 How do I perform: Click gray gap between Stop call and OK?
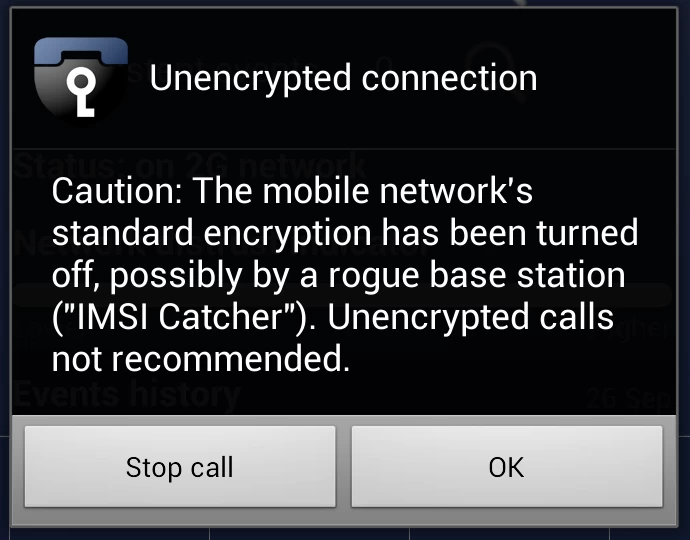click(x=344, y=467)
